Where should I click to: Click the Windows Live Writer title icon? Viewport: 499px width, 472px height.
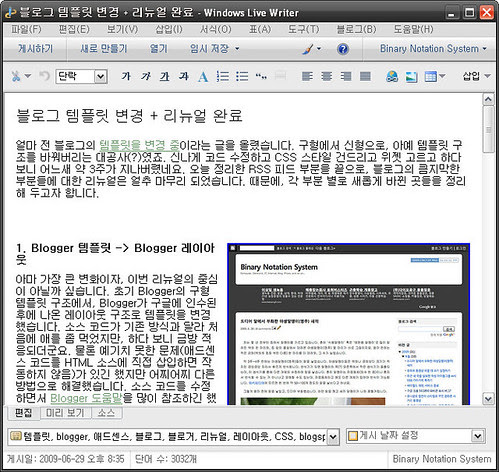coord(11,13)
